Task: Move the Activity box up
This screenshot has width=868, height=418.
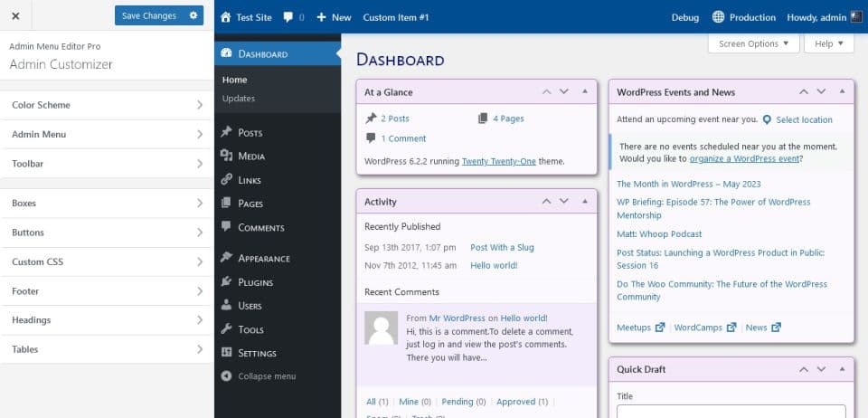Action: pyautogui.click(x=546, y=202)
